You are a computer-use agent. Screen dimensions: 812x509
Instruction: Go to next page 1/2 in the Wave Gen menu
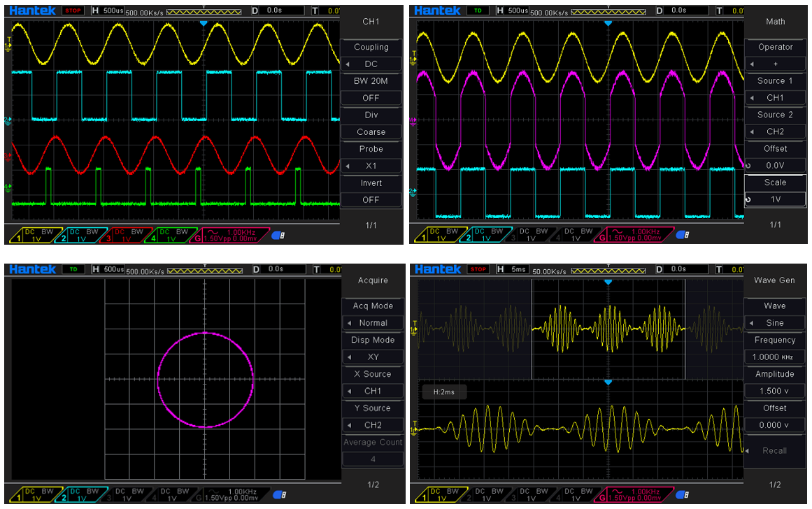click(775, 485)
